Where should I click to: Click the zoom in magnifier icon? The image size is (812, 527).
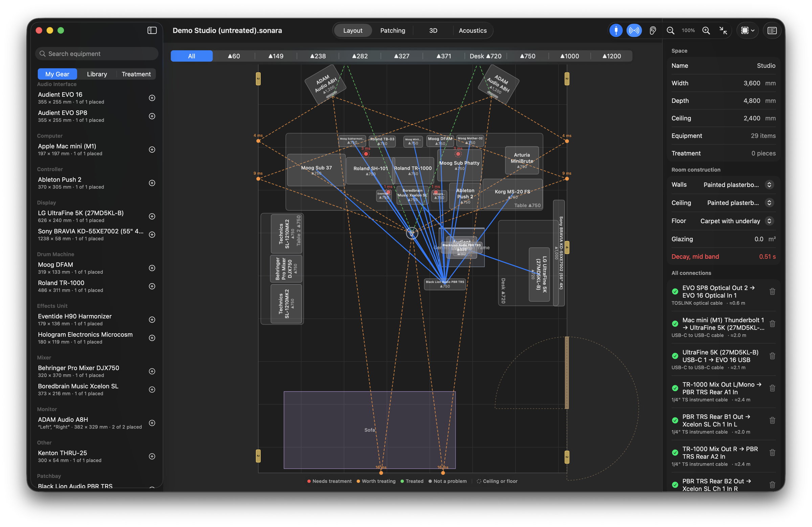[x=706, y=31]
